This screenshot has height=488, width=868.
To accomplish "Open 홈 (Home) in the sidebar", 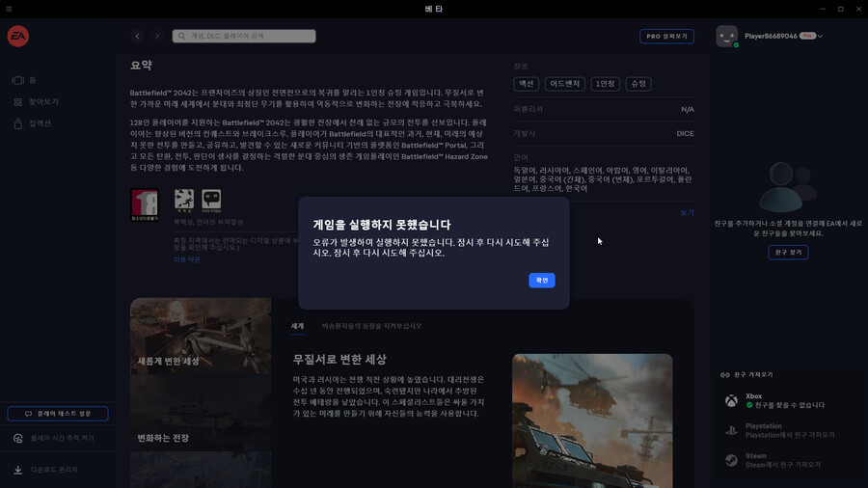I will tap(32, 80).
